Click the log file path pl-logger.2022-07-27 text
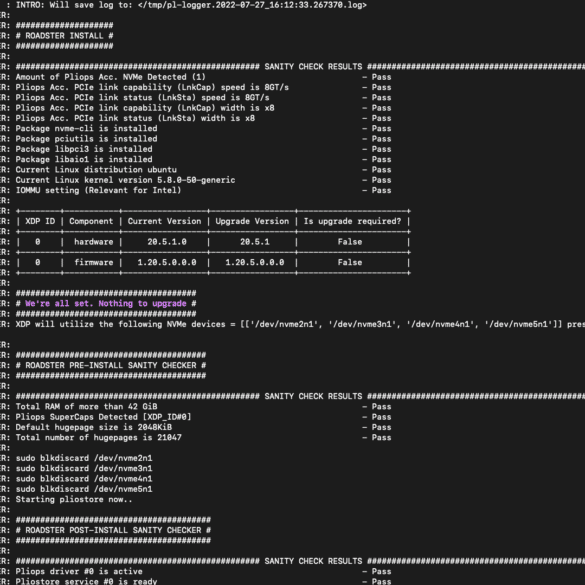Image resolution: width=585 pixels, height=585 pixels. pos(252,5)
